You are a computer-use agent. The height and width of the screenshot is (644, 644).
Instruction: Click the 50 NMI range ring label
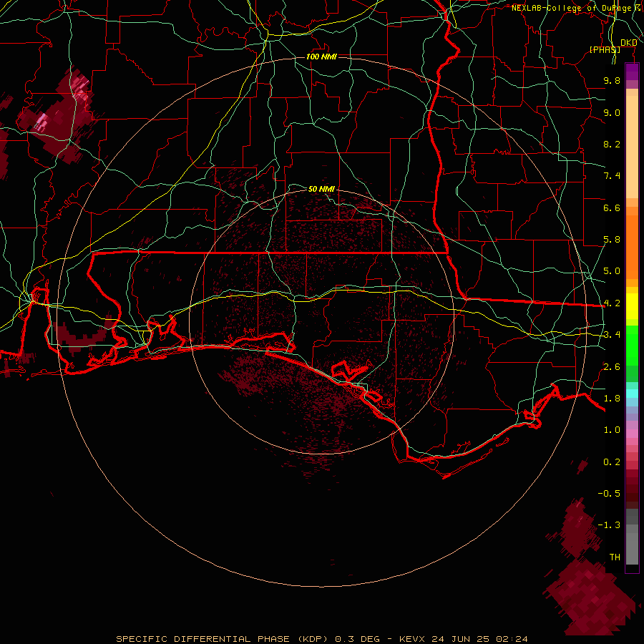321,189
